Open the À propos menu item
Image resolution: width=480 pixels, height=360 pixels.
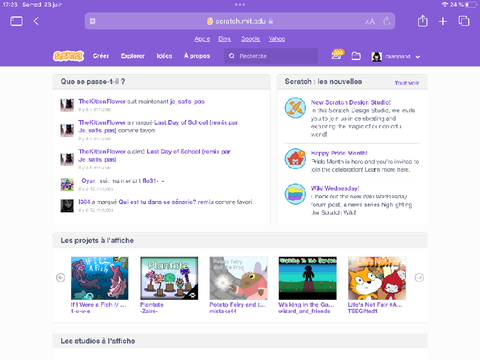[x=197, y=56]
